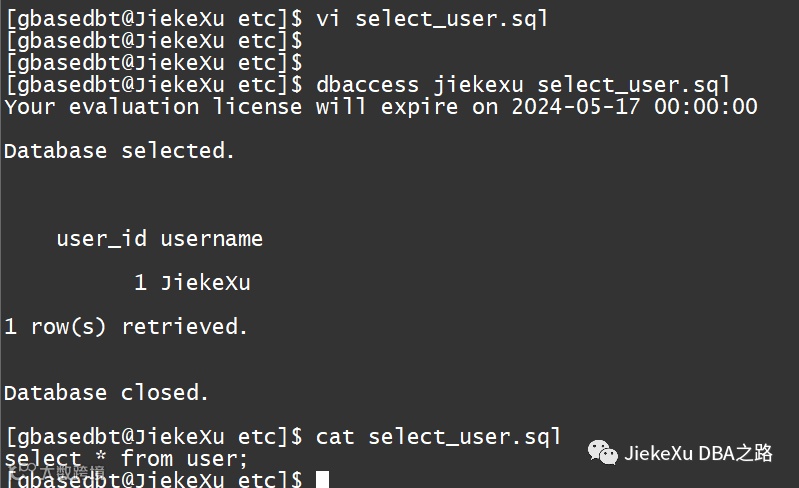Screen dimensions: 799x488
Task: Click the "1 row(s) retrieved." line
Action: coord(125,327)
